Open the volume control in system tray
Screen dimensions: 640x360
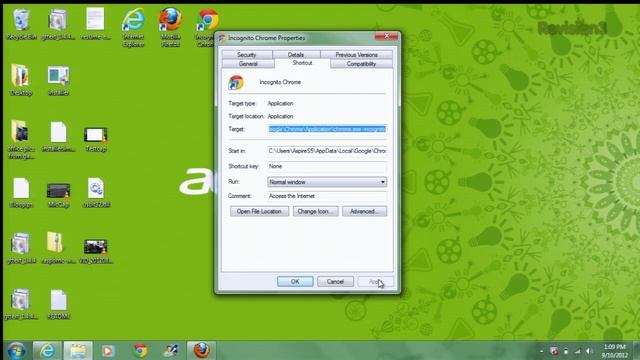pyautogui.click(x=589, y=351)
